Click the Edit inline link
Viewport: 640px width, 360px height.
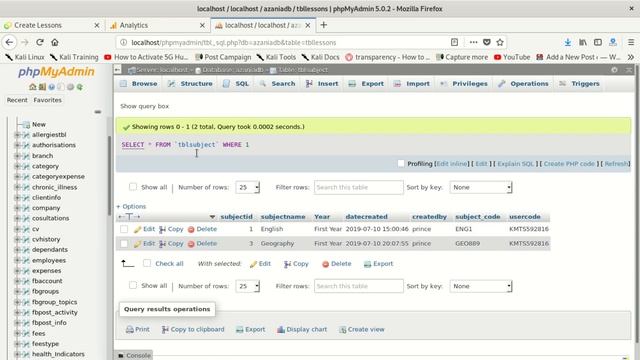pyautogui.click(x=451, y=164)
